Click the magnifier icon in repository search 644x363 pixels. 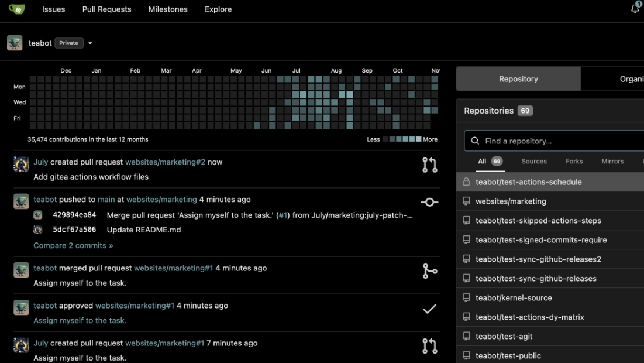pos(474,141)
